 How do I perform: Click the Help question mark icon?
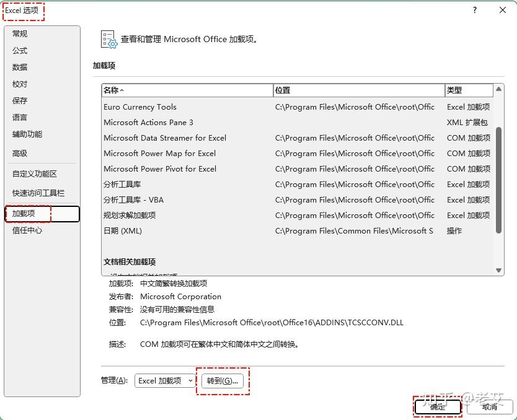pos(474,10)
